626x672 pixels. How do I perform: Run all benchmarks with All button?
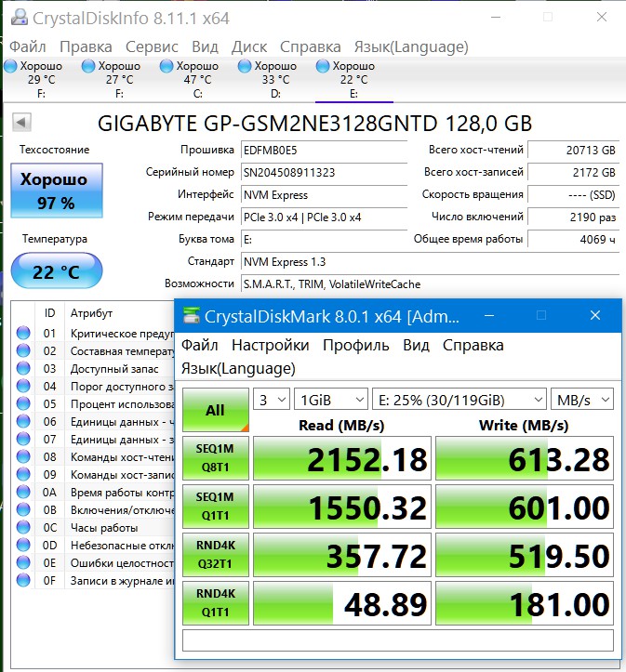click(x=216, y=410)
